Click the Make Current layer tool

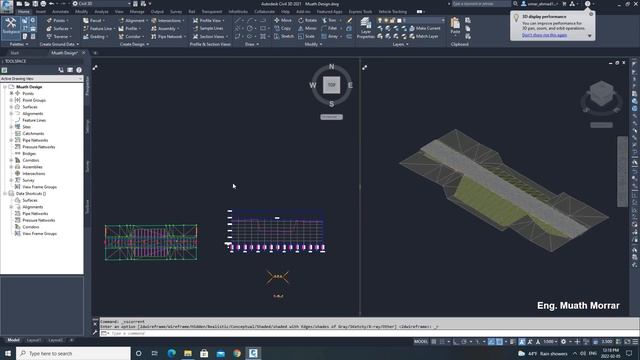424,28
